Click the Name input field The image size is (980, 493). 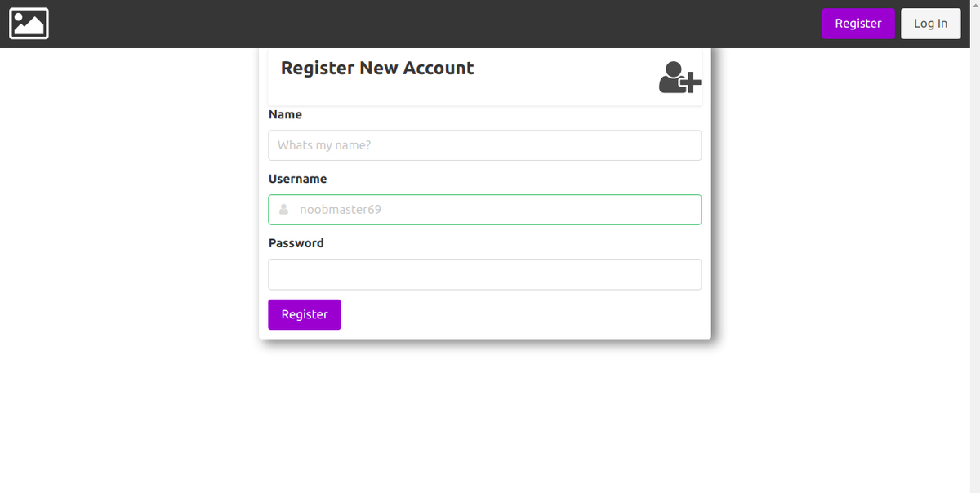coord(484,144)
